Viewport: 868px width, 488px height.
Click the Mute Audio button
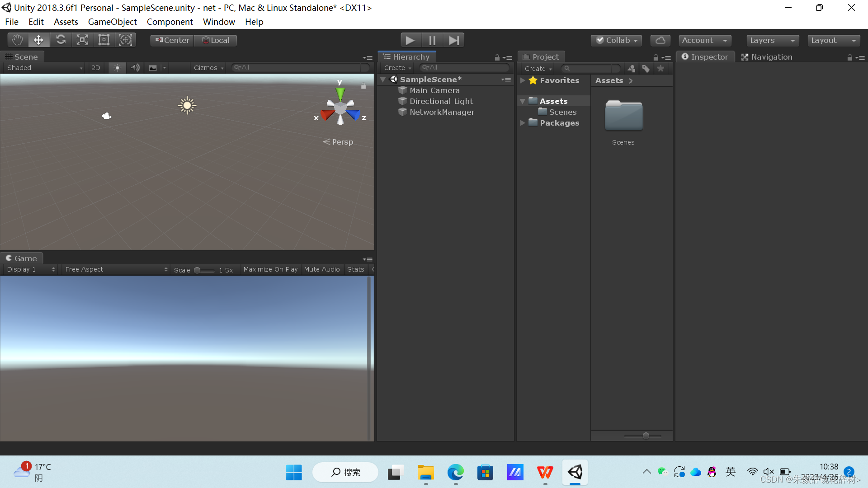click(x=321, y=269)
